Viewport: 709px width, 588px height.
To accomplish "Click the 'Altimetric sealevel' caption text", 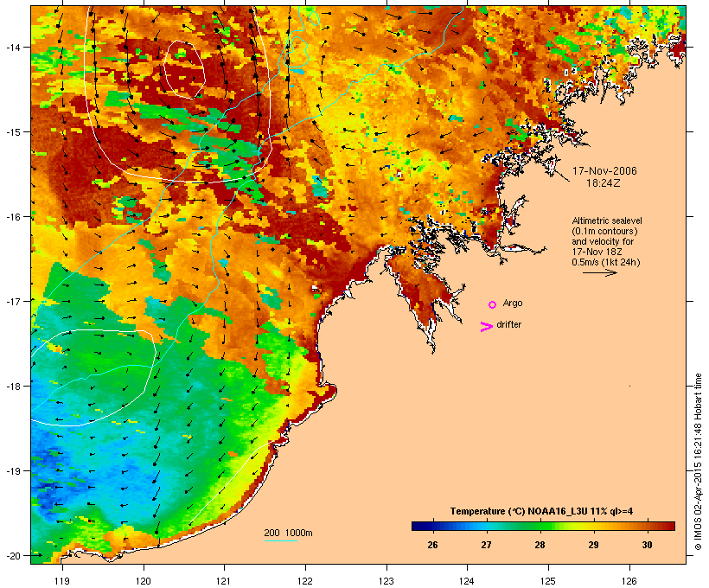I will (607, 220).
